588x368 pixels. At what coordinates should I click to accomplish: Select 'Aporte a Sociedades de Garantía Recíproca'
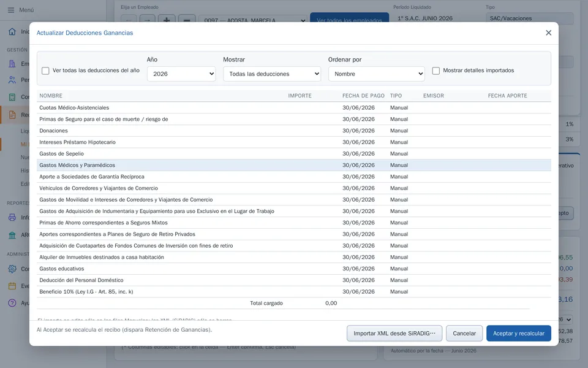(x=294, y=177)
